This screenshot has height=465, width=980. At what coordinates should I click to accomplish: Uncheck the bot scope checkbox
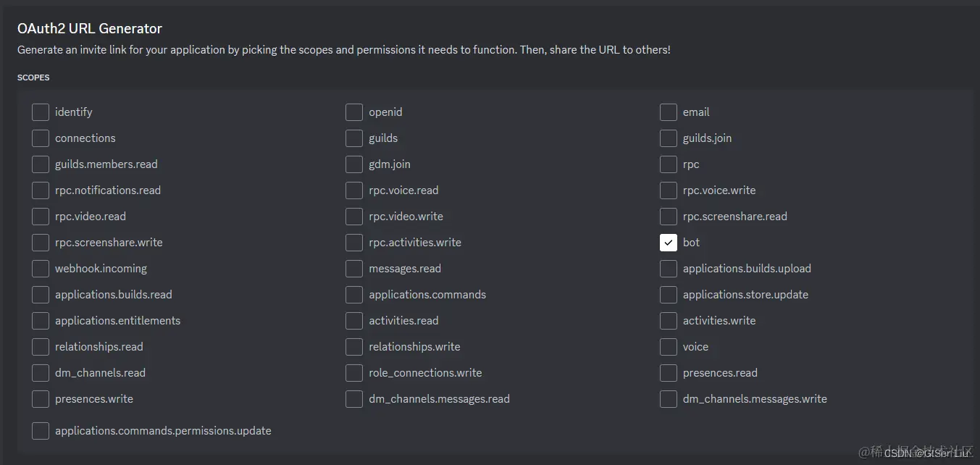[669, 243]
